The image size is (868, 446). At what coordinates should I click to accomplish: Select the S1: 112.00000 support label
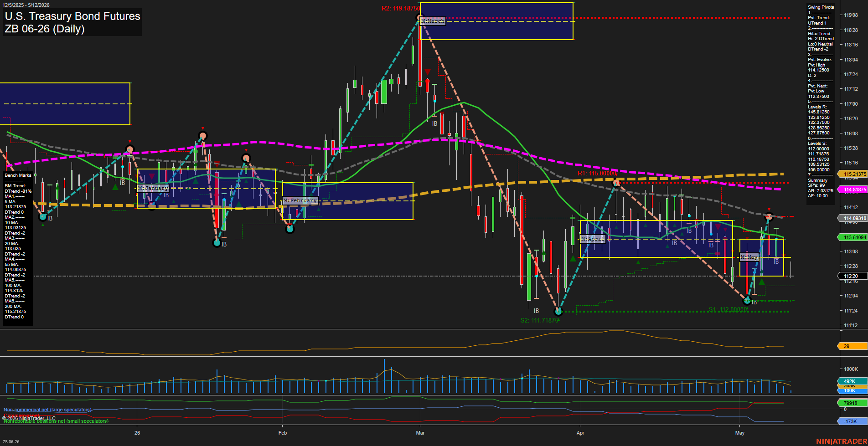point(728,309)
